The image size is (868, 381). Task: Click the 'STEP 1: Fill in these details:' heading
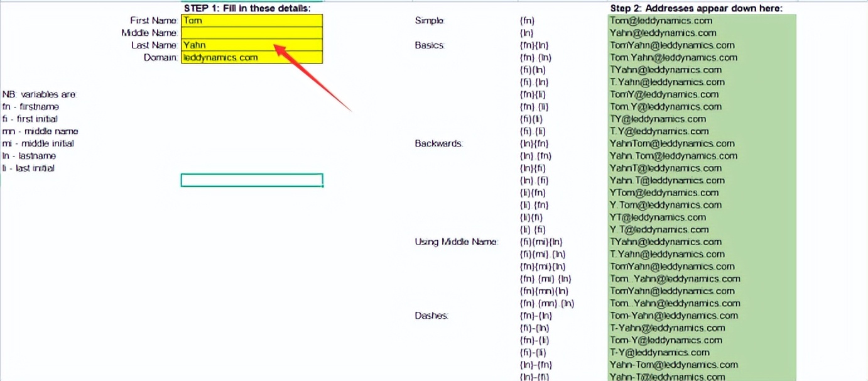tap(247, 8)
